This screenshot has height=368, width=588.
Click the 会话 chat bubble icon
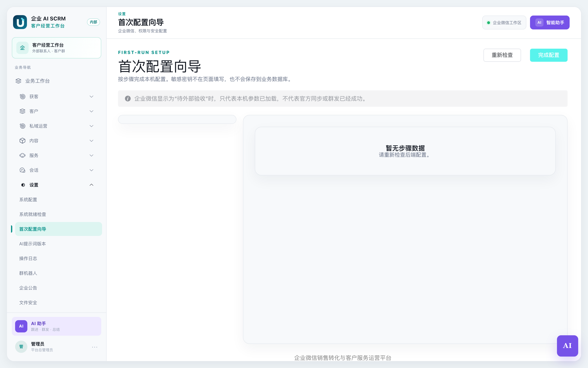(22, 170)
